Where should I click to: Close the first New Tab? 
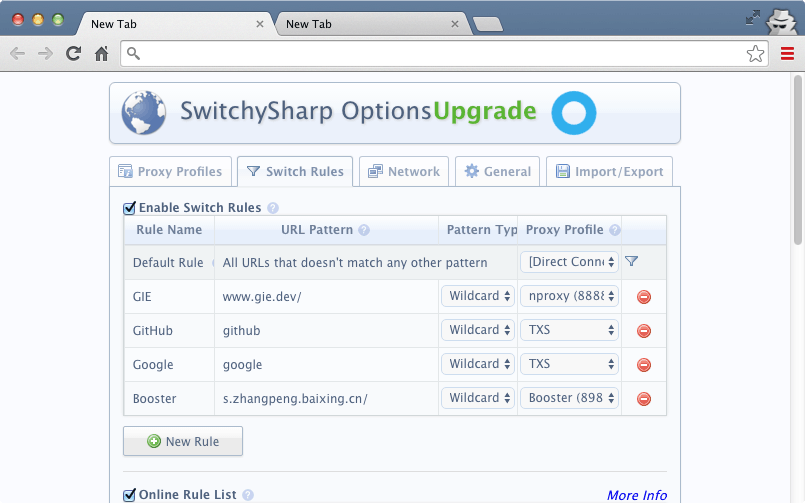pos(260,24)
